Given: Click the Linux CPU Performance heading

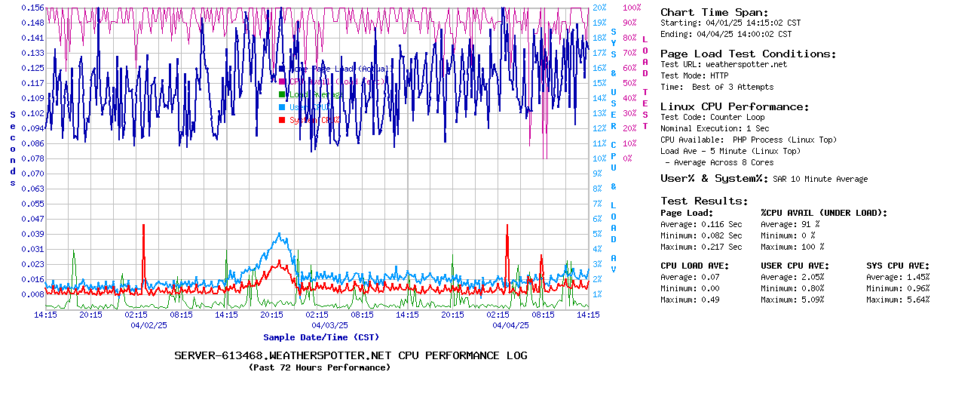Looking at the screenshot, I should (x=734, y=106).
